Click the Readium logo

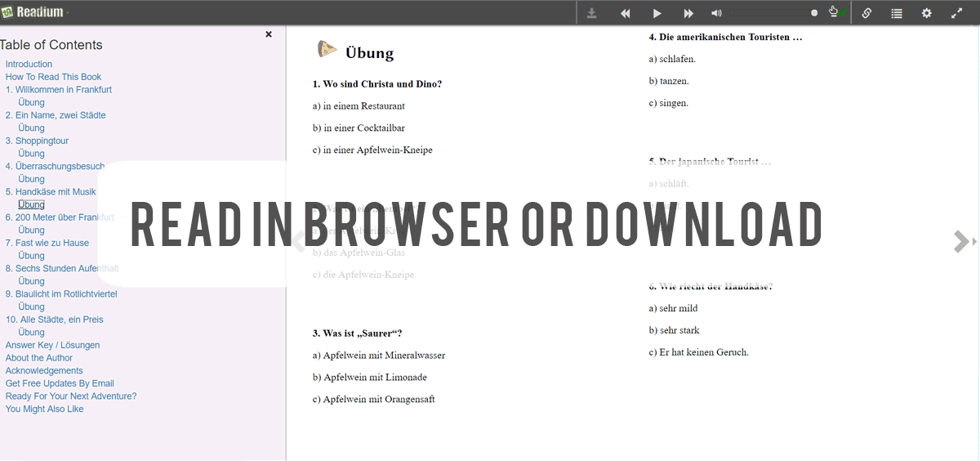[x=34, y=12]
